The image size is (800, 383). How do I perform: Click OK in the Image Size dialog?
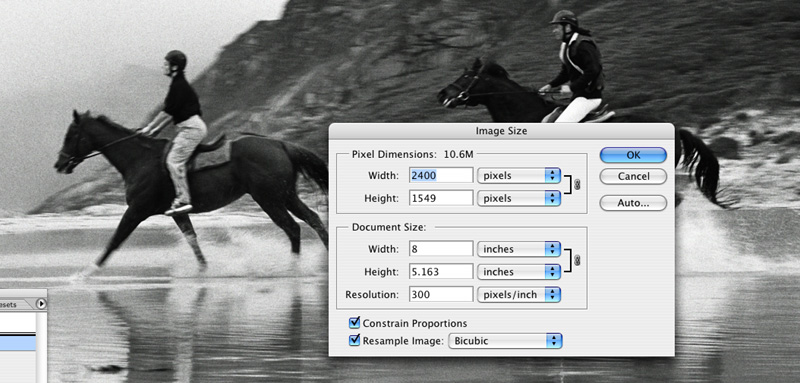633,155
